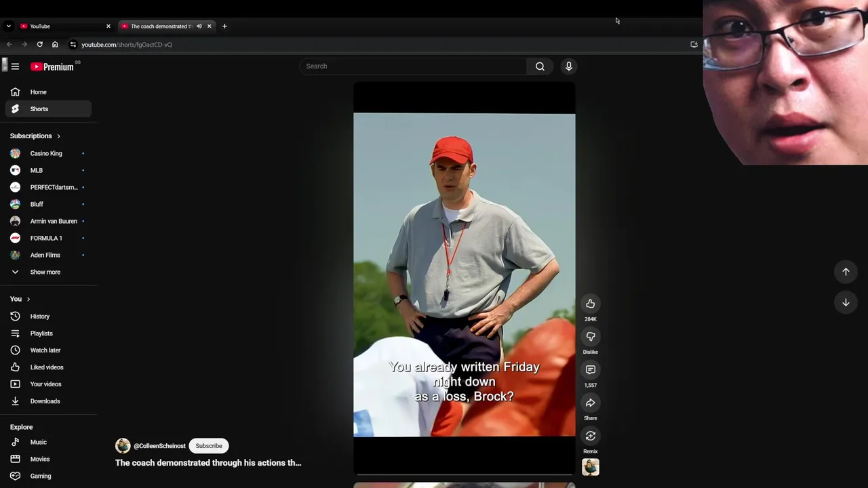Focus the YouTube search field
868x488 pixels.
coord(413,66)
